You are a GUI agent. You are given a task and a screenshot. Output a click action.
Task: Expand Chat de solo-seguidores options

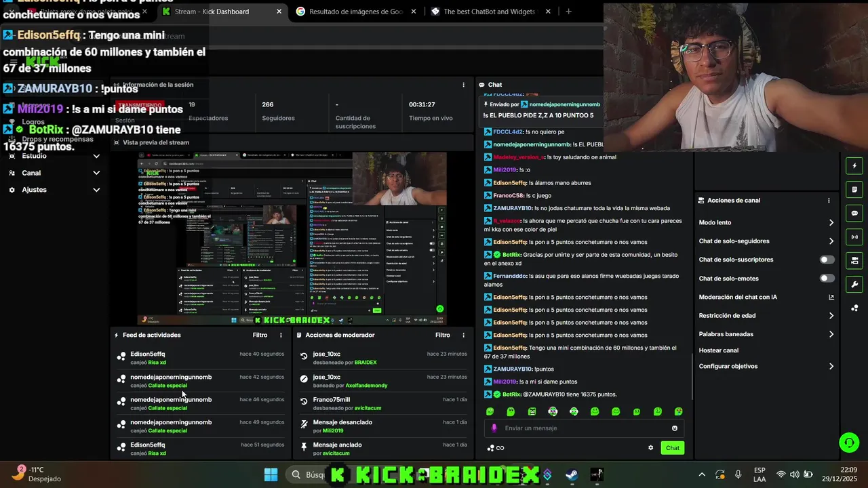tap(831, 241)
